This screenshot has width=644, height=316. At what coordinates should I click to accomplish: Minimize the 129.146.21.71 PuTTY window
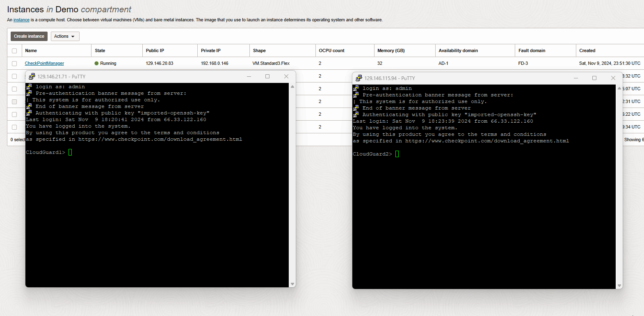tap(249, 76)
